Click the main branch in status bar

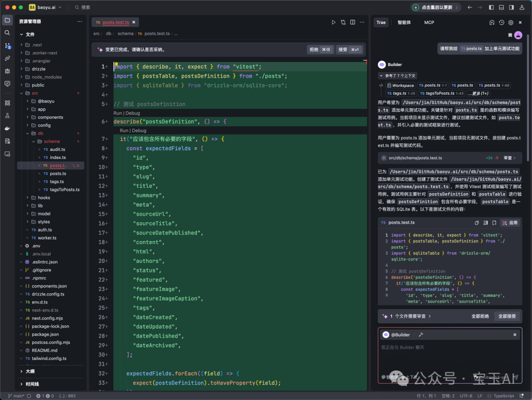[x=16, y=396]
